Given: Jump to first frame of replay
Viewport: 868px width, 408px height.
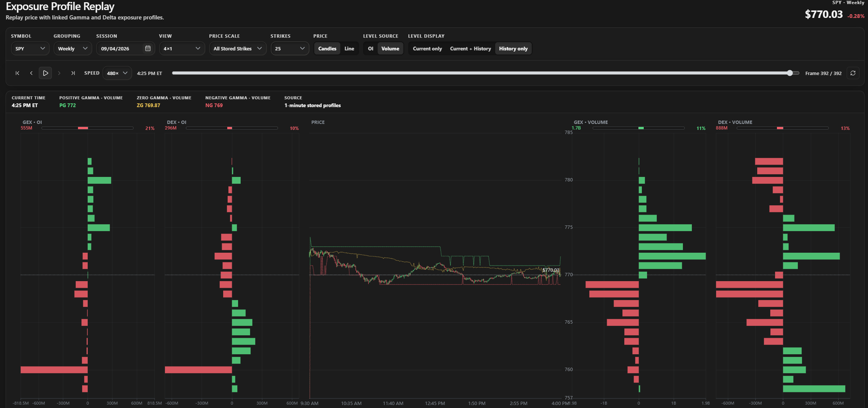Looking at the screenshot, I should coord(17,73).
